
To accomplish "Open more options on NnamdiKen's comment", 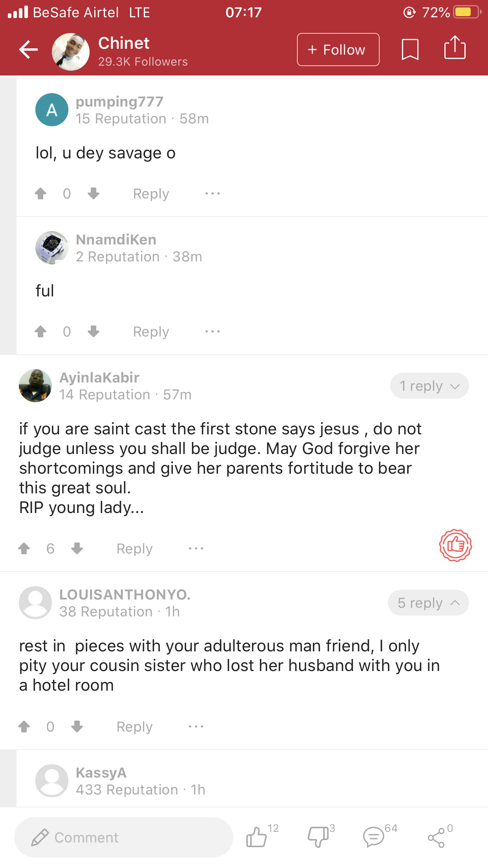I will coord(213,331).
